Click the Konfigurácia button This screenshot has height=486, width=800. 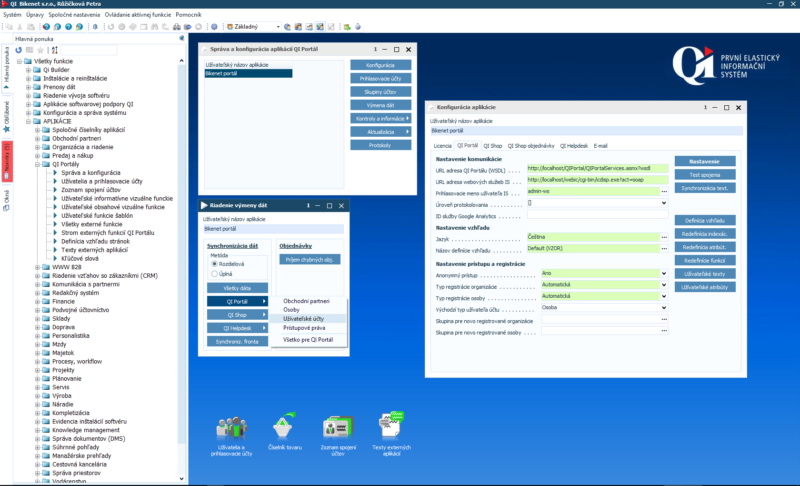coord(381,65)
